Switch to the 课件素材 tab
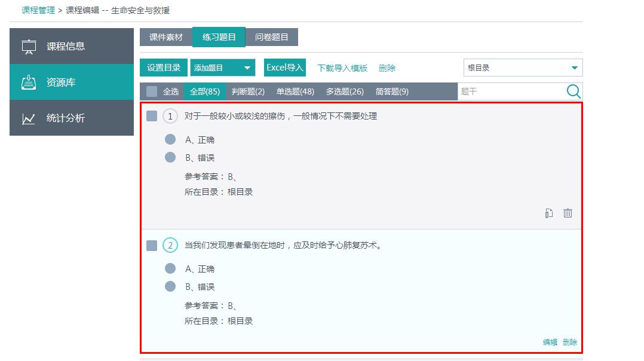Image resolution: width=644 pixels, height=361 pixels. (166, 37)
